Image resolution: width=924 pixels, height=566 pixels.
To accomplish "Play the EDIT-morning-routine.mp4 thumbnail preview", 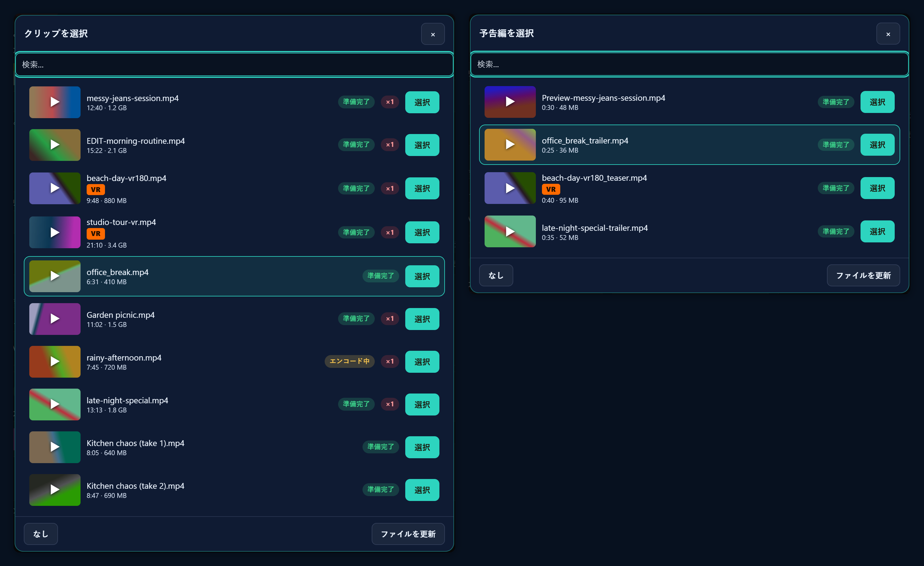I will [x=55, y=145].
